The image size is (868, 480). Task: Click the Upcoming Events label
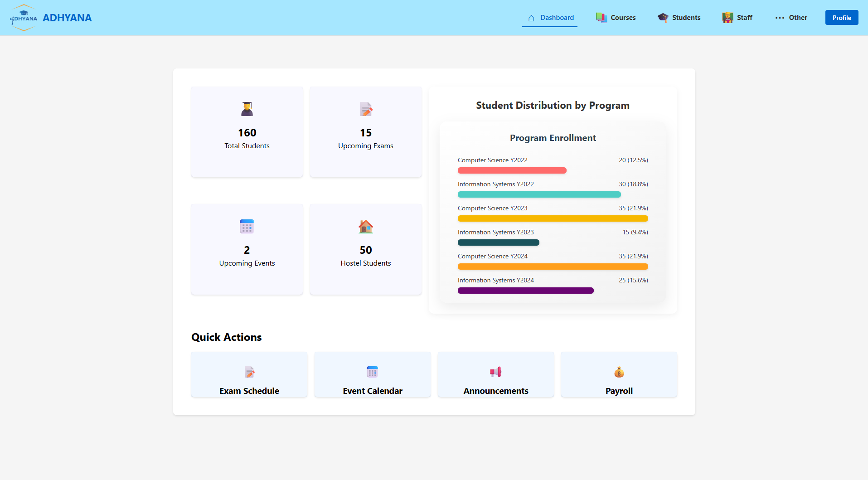(x=247, y=263)
